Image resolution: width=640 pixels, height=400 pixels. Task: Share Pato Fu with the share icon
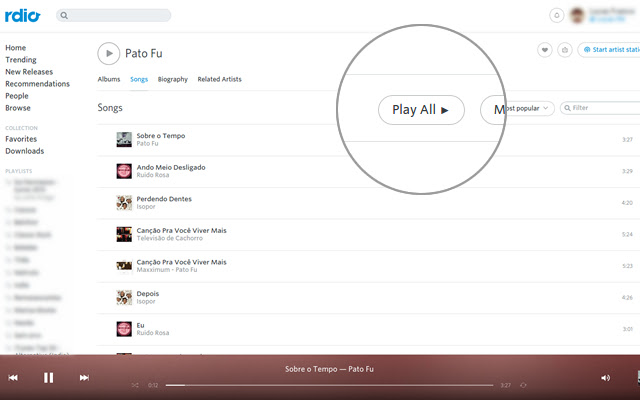(565, 50)
